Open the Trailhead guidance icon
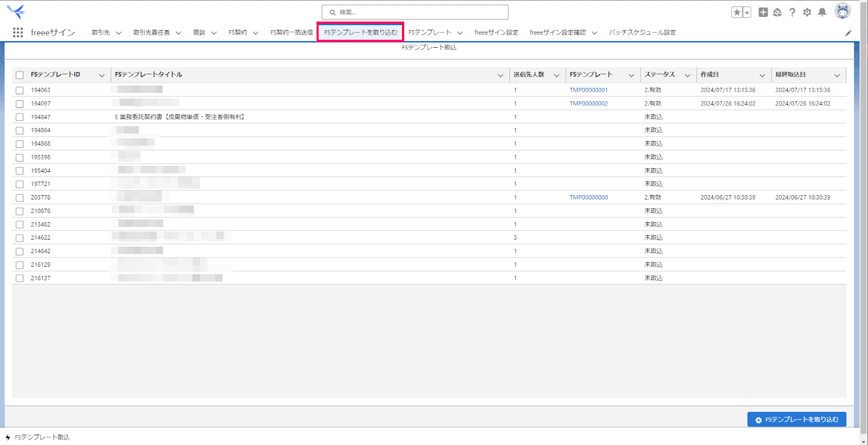This screenshot has width=868, height=445. (x=777, y=12)
